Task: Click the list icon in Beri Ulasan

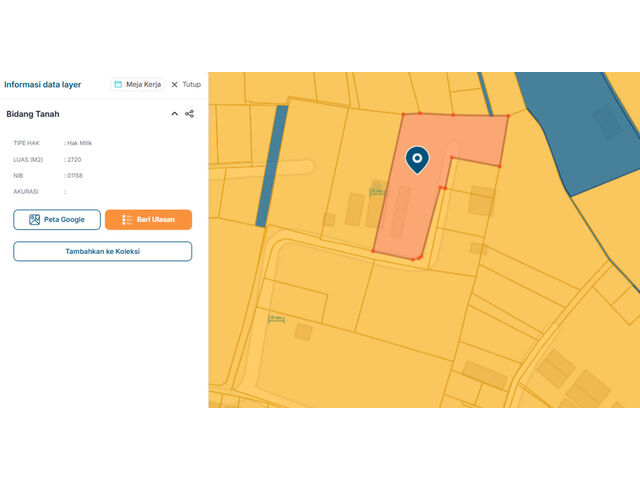Action: (126, 220)
